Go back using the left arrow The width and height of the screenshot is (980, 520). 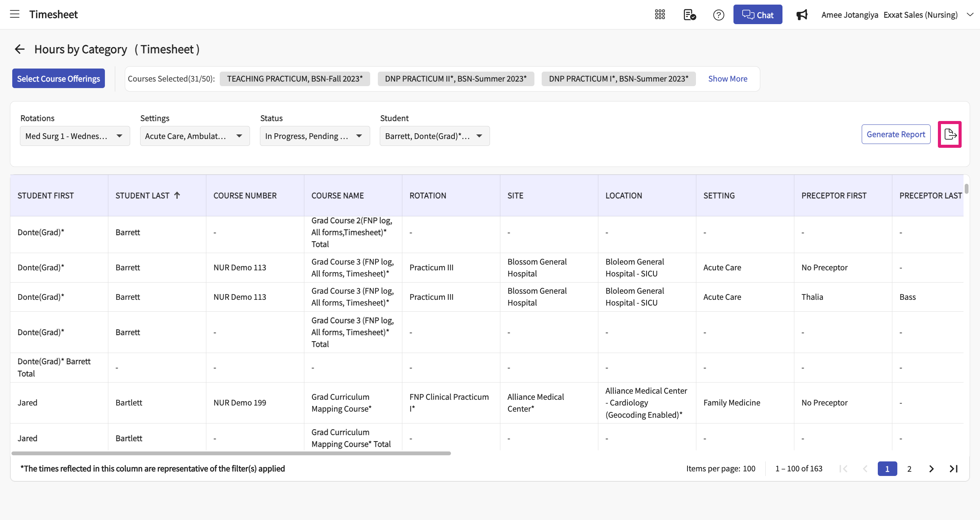point(20,49)
